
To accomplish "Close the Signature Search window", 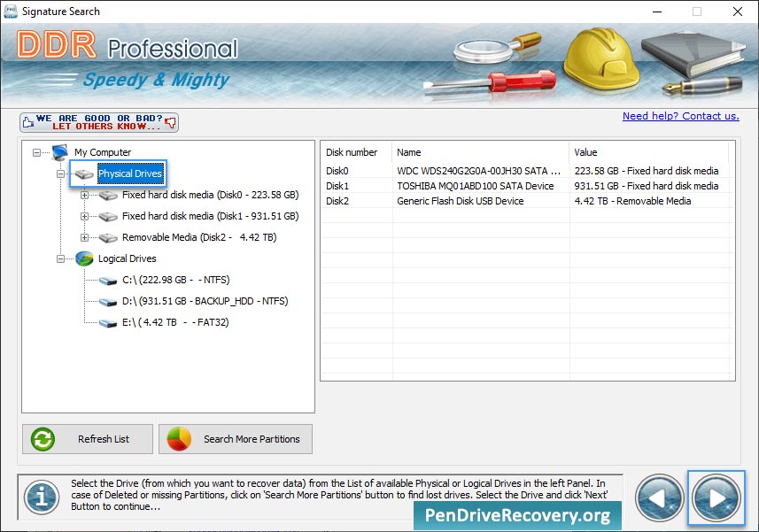I will pyautogui.click(x=737, y=12).
